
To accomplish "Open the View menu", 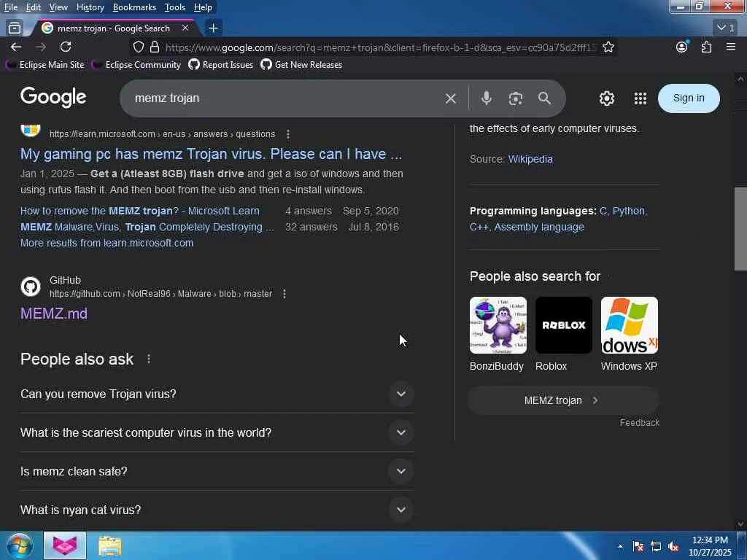I will click(x=58, y=7).
